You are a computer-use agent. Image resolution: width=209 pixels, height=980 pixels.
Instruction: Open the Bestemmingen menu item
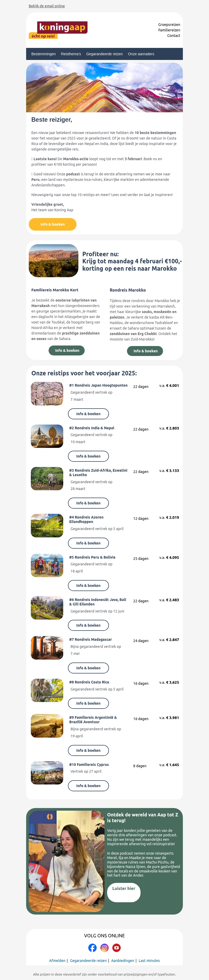click(43, 54)
